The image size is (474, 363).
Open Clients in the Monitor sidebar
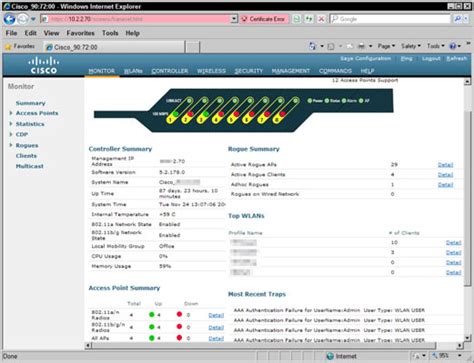(26, 156)
